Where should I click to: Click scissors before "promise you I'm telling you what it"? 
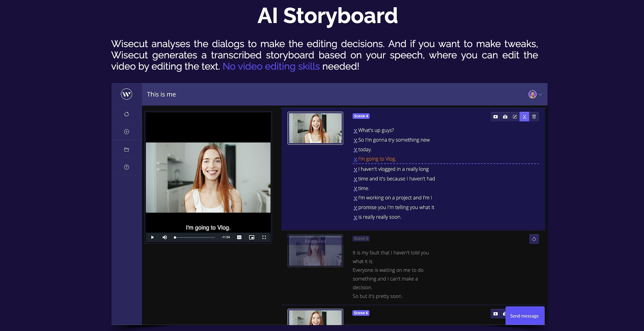[355, 208]
